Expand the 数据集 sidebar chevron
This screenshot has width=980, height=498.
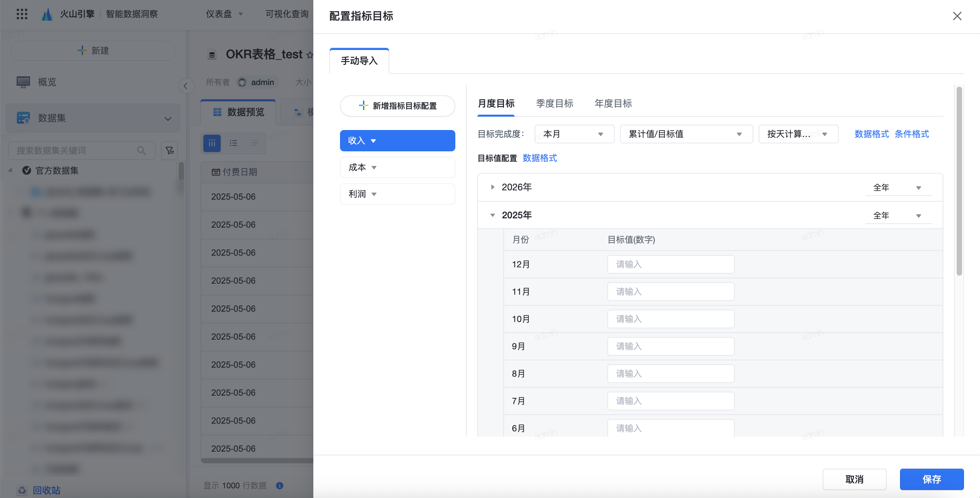[x=168, y=118]
